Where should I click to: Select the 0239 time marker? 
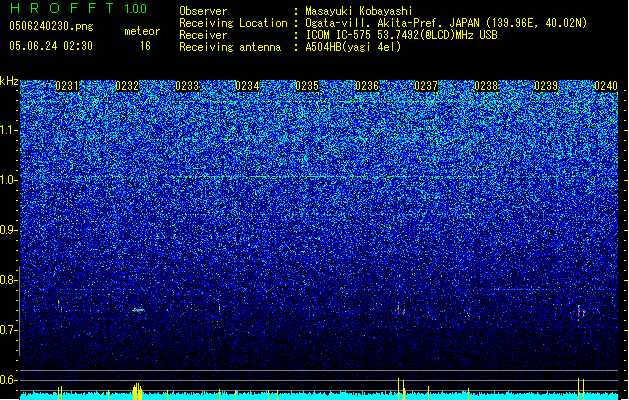point(546,86)
